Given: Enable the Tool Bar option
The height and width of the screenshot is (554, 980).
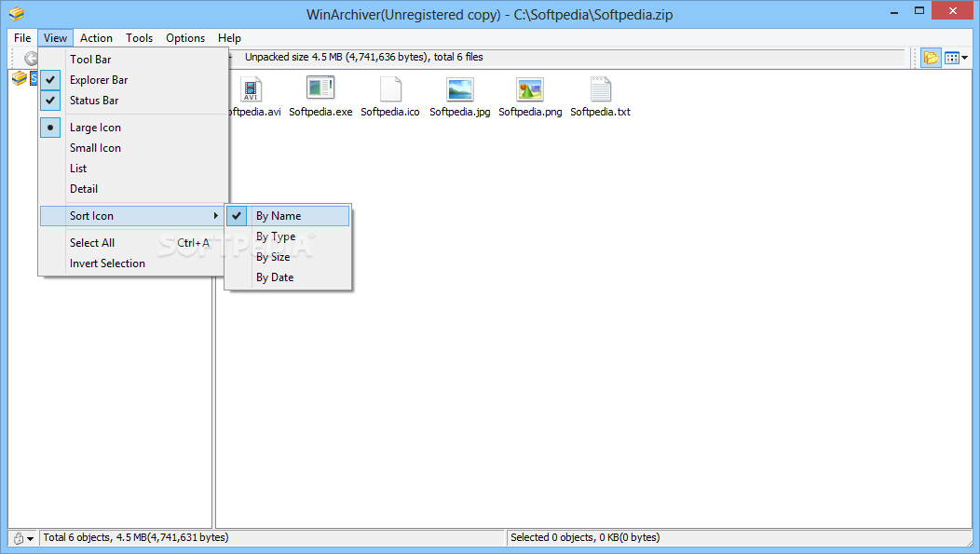Looking at the screenshot, I should click(x=133, y=60).
